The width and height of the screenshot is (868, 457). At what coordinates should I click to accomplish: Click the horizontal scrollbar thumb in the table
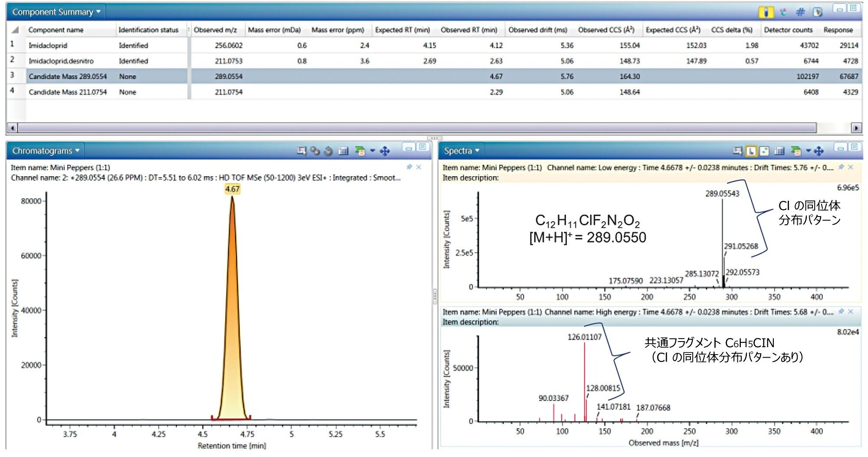tap(417, 128)
